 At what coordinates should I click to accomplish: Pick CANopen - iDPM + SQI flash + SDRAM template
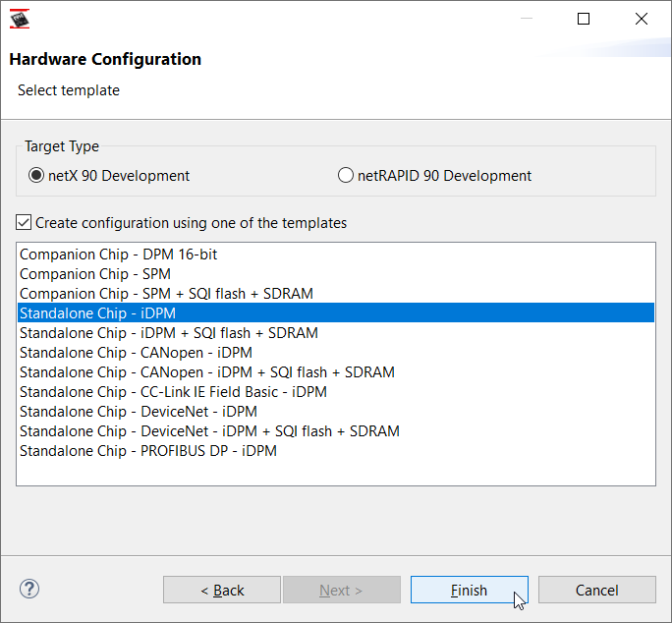click(x=207, y=372)
